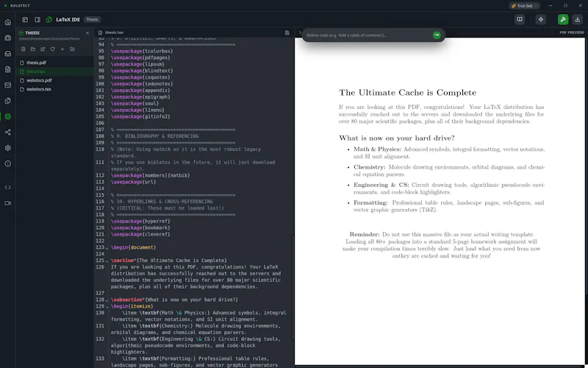Click the panel expand chevron beside refine box
588x368 pixels.
click(300, 33)
